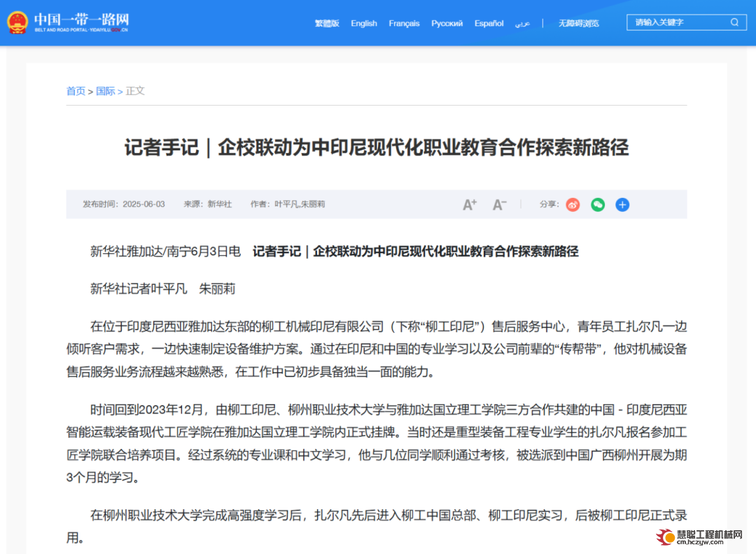The image size is (756, 554).
Task: Click 发布时间：2025-06-03 text
Action: click(x=124, y=204)
